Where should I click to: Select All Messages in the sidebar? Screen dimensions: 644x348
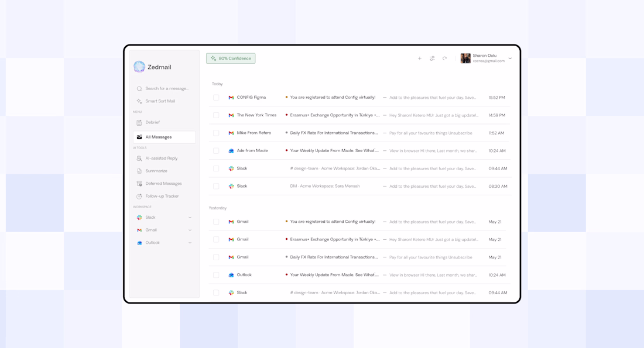click(165, 137)
